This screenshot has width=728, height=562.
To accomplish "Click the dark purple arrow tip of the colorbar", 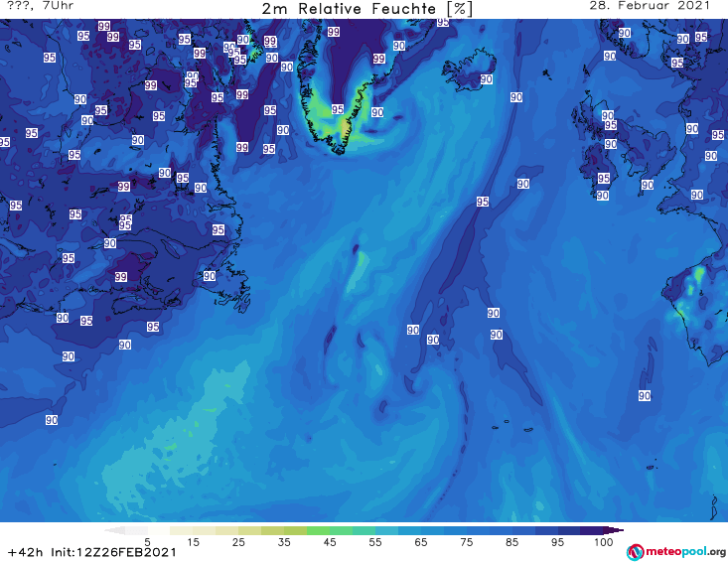I will (x=614, y=530).
